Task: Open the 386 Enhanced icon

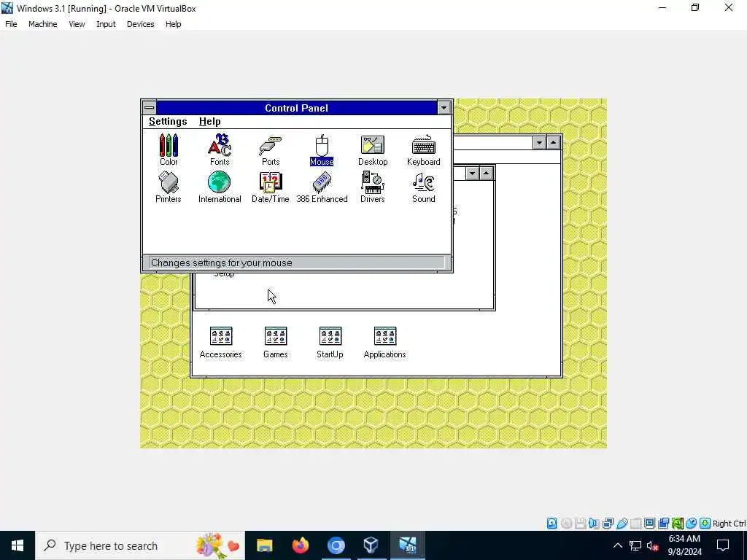Action: (x=322, y=187)
